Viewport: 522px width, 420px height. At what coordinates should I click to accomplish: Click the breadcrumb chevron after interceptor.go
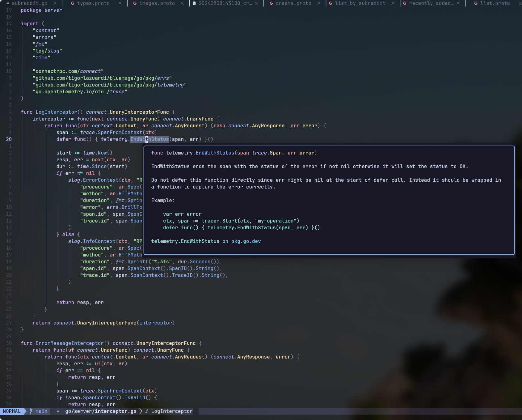141,411
